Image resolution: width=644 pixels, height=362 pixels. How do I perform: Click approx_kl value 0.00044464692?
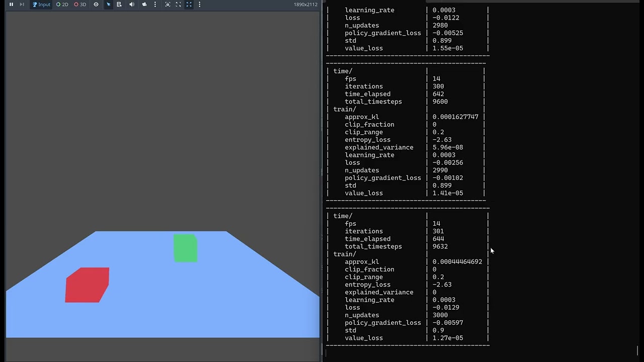point(457,261)
